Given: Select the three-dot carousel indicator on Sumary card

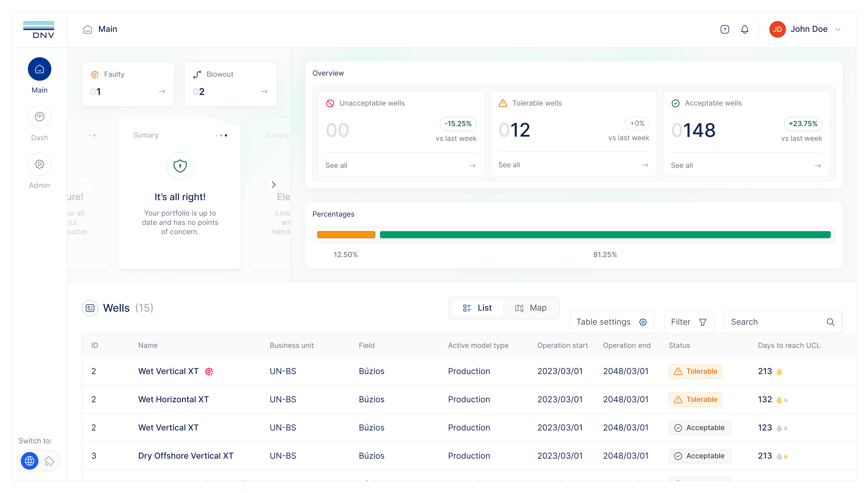Looking at the screenshot, I should (221, 136).
